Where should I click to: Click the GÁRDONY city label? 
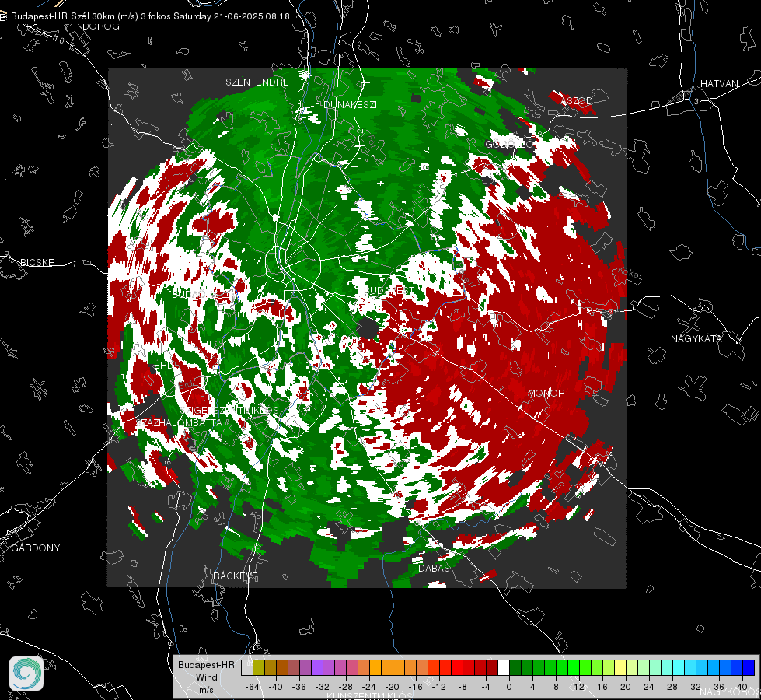pos(36,548)
